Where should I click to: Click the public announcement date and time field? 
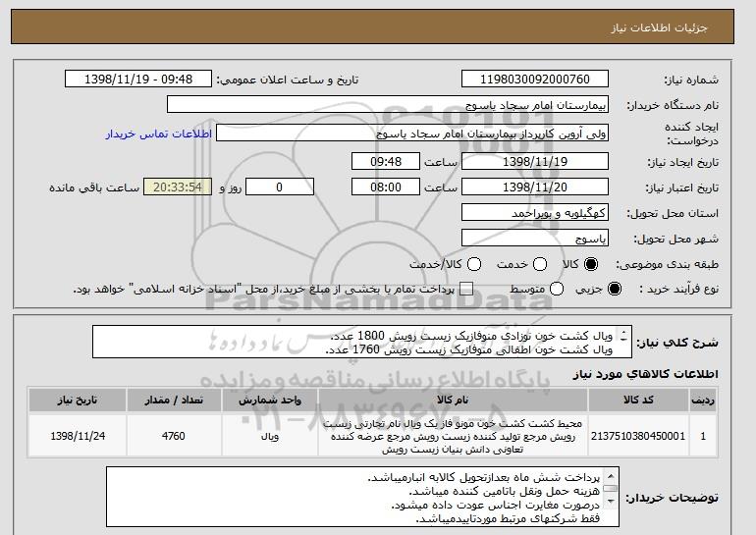138,80
